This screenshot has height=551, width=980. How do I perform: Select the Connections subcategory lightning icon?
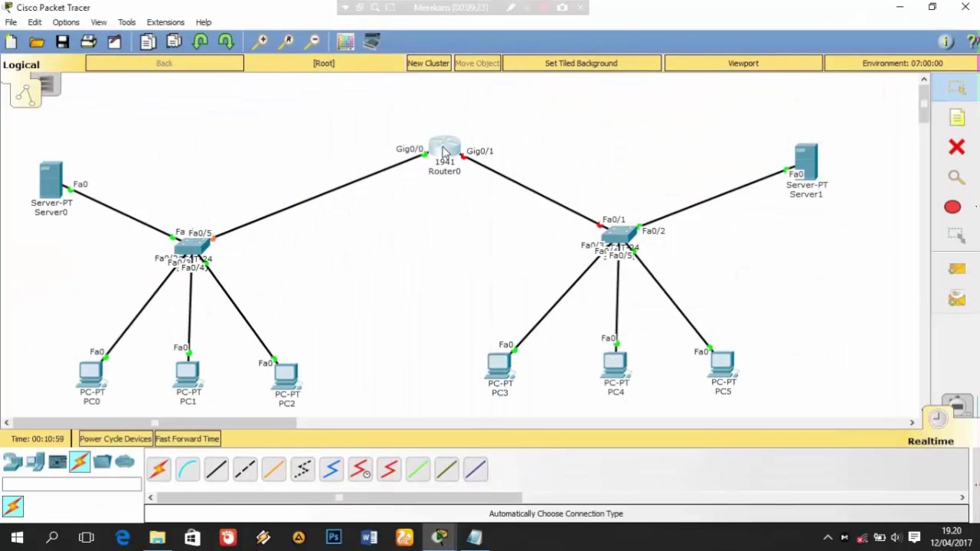(13, 506)
